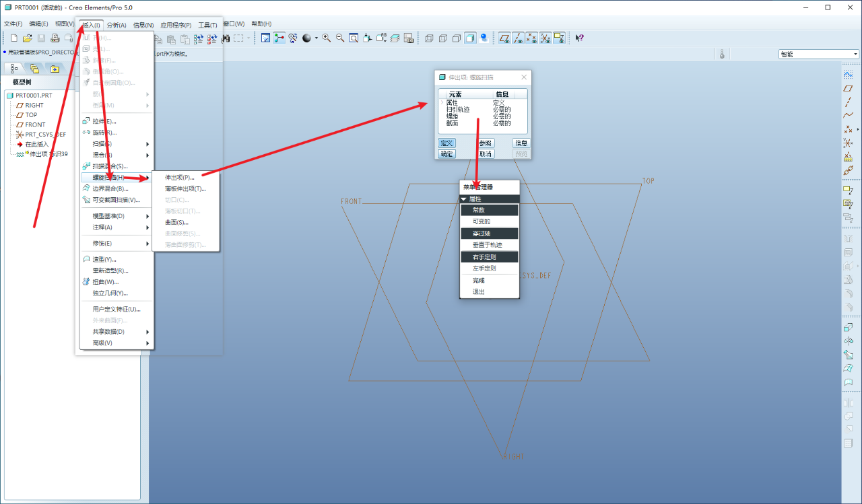
Task: Toggle datum axes display icon
Action: (518, 38)
